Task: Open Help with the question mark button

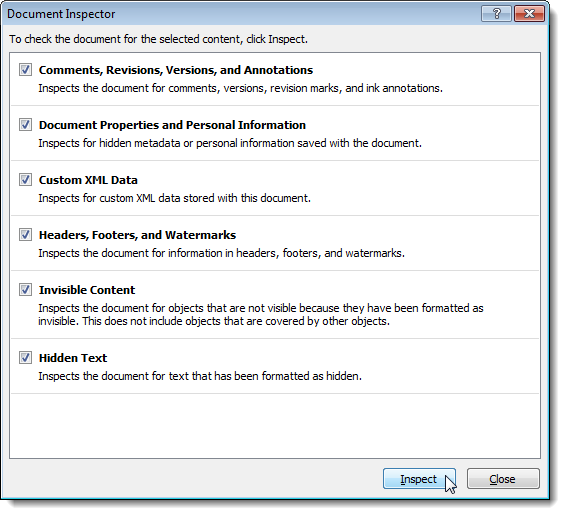Action: coord(496,14)
